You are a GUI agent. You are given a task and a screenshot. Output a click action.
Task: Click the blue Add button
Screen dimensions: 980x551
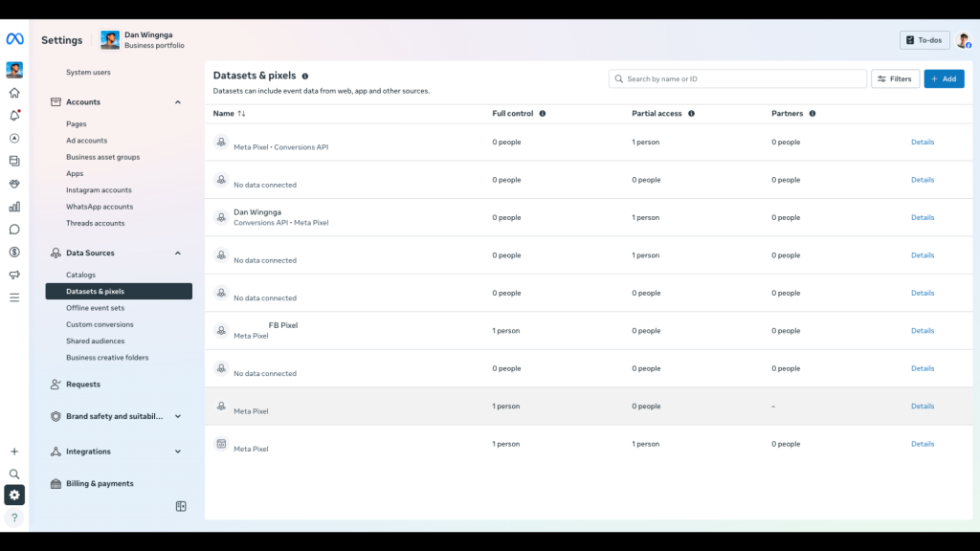(945, 77)
